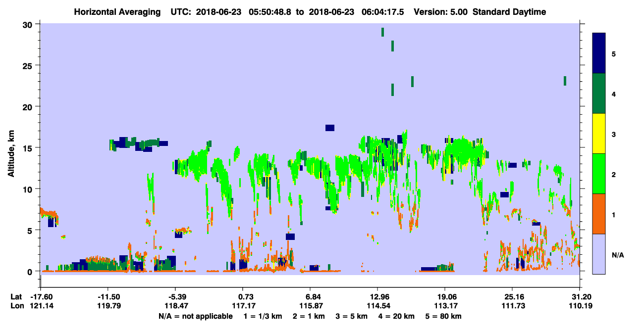644x330 pixels.
Task: Click the bright green '2' legend color block
Action: (x=599, y=174)
